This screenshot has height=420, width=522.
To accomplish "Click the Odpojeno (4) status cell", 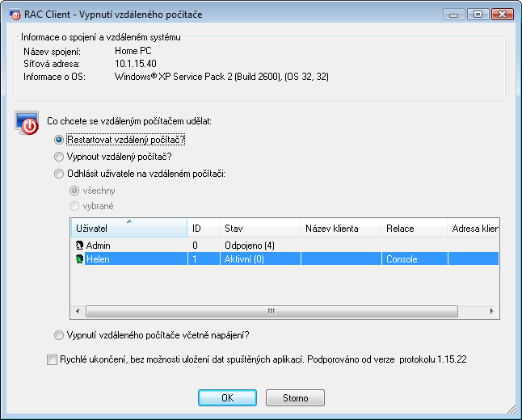I will coord(250,246).
